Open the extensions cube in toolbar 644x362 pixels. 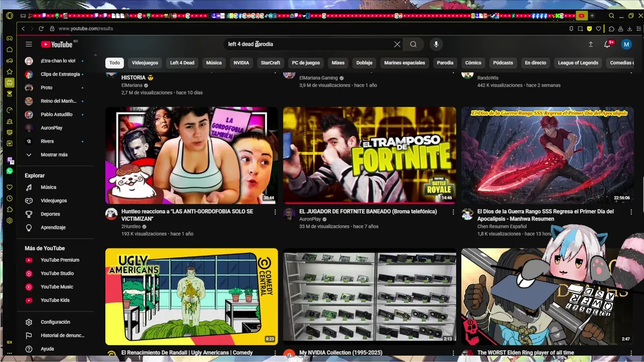611,29
